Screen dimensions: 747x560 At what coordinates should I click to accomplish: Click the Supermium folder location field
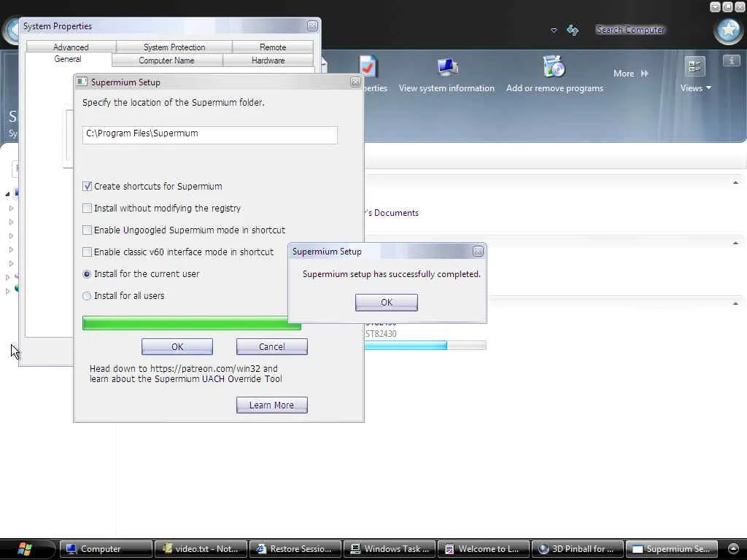[x=210, y=135]
